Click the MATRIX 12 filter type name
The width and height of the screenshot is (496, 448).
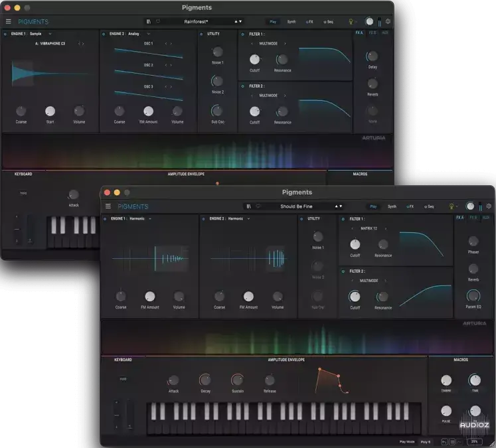369,228
